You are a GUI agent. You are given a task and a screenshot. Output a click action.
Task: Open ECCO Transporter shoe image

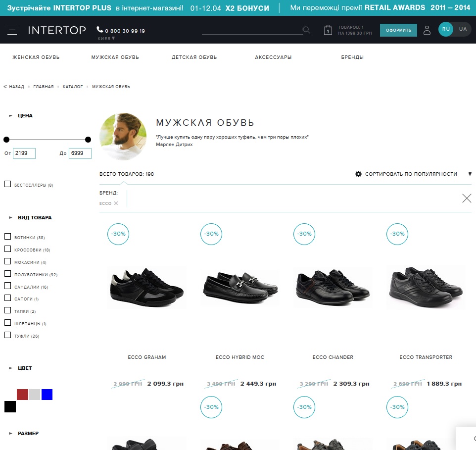click(426, 287)
